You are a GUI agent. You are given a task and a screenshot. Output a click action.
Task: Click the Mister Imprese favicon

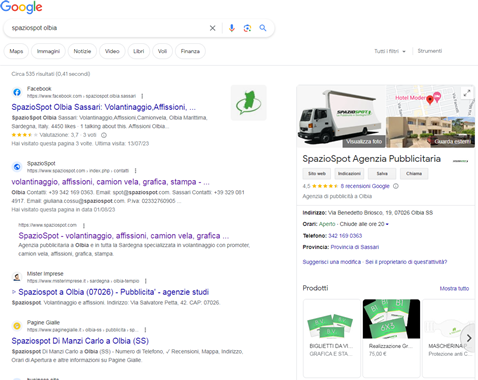point(17,277)
